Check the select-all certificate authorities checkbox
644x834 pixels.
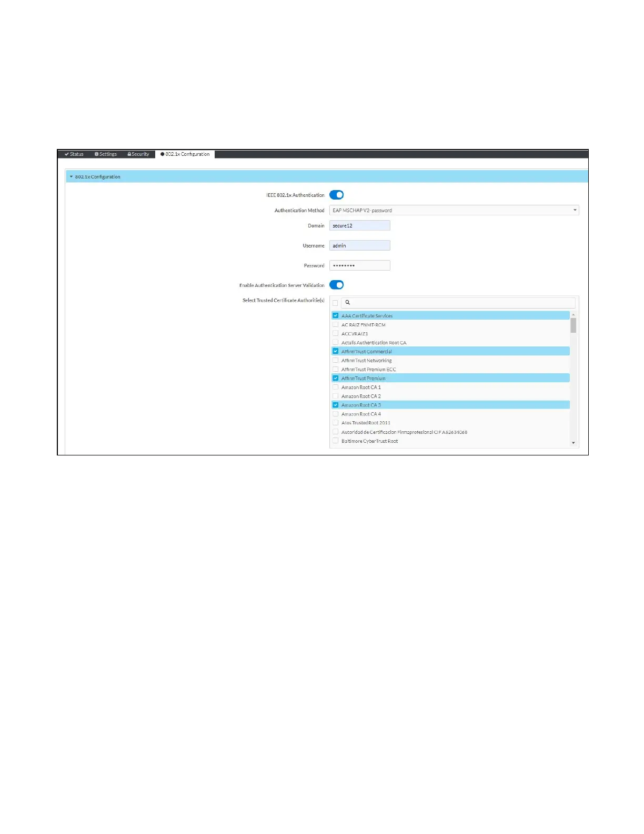point(335,303)
